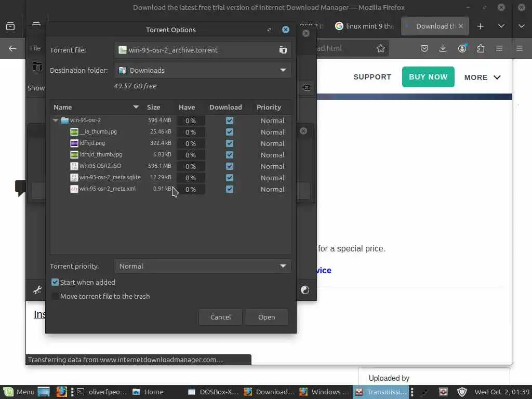The width and height of the screenshot is (532, 399).
Task: Click the Open button
Action: coord(267,317)
